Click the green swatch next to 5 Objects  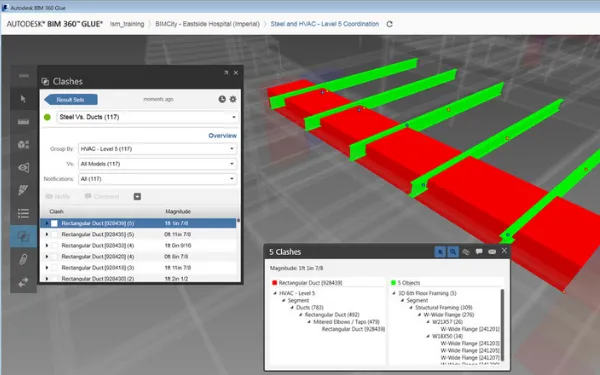[393, 283]
